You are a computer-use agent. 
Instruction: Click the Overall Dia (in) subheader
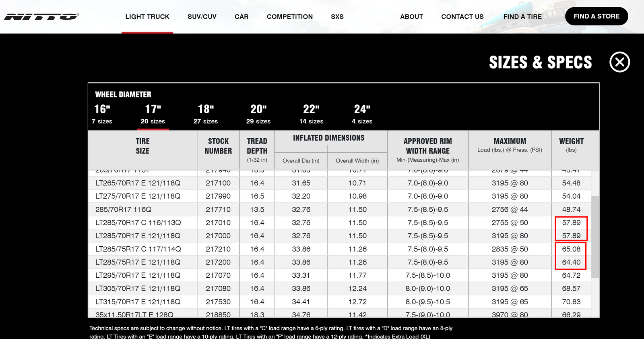click(301, 160)
